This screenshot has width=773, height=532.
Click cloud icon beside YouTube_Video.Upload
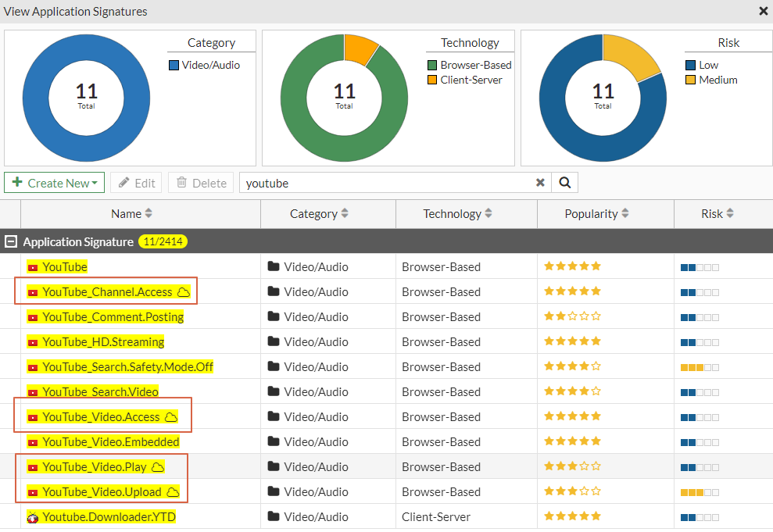click(173, 492)
